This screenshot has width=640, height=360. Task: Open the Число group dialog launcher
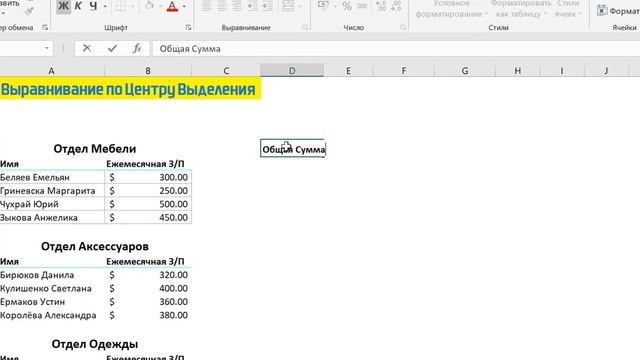click(x=403, y=28)
